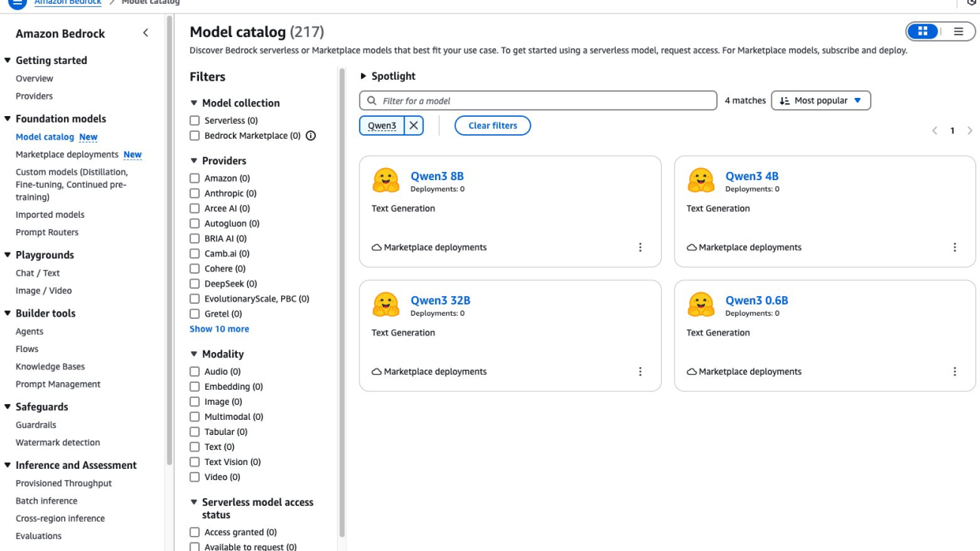This screenshot has height=551, width=980.
Task: Click the Qwen3 filter tag label
Action: point(382,126)
